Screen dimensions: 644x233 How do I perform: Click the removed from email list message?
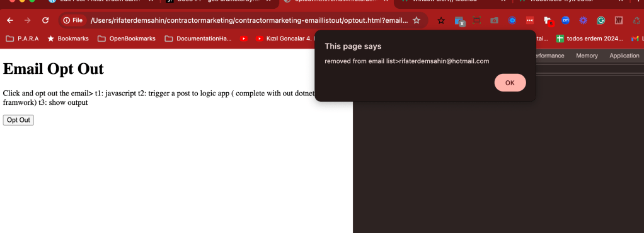pos(407,61)
